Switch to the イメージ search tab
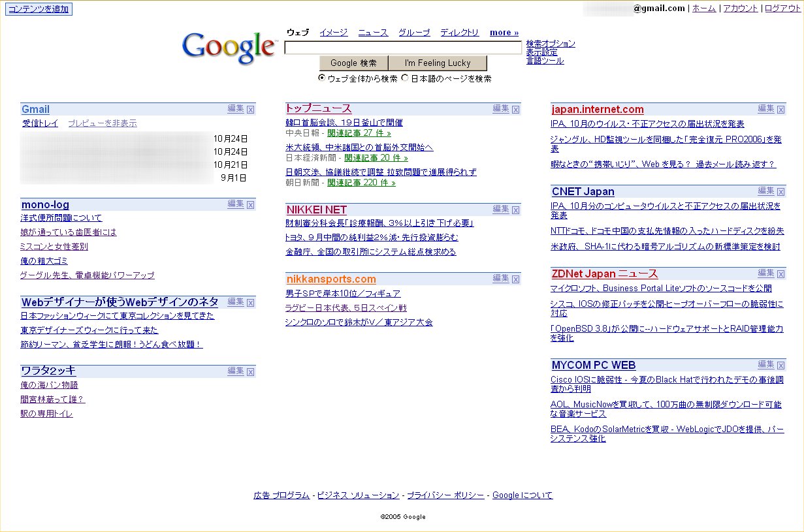Image resolution: width=804 pixels, height=532 pixels. click(333, 33)
